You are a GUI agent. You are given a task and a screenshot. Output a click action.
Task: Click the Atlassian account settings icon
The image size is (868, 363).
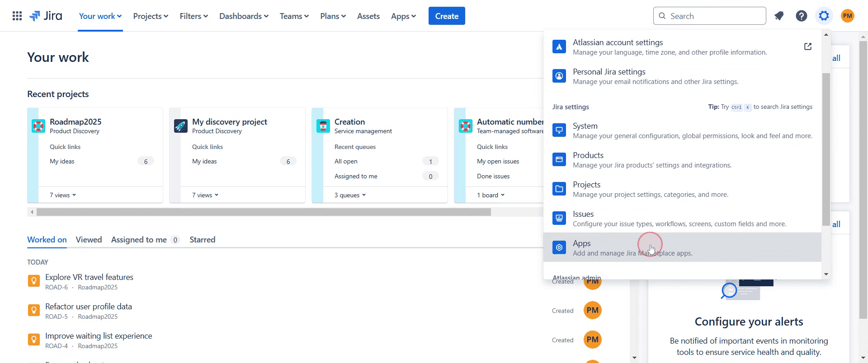point(559,47)
